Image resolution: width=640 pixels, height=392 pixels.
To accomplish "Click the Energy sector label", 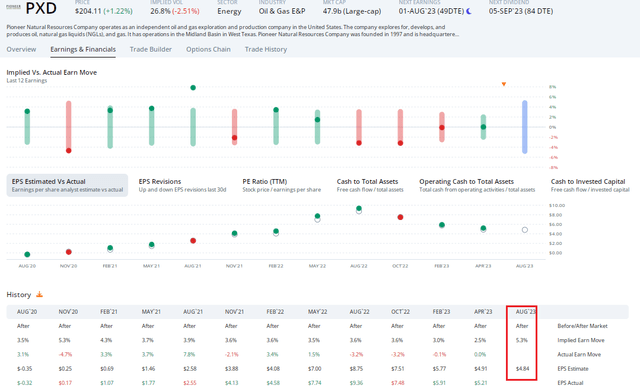I will (x=229, y=11).
